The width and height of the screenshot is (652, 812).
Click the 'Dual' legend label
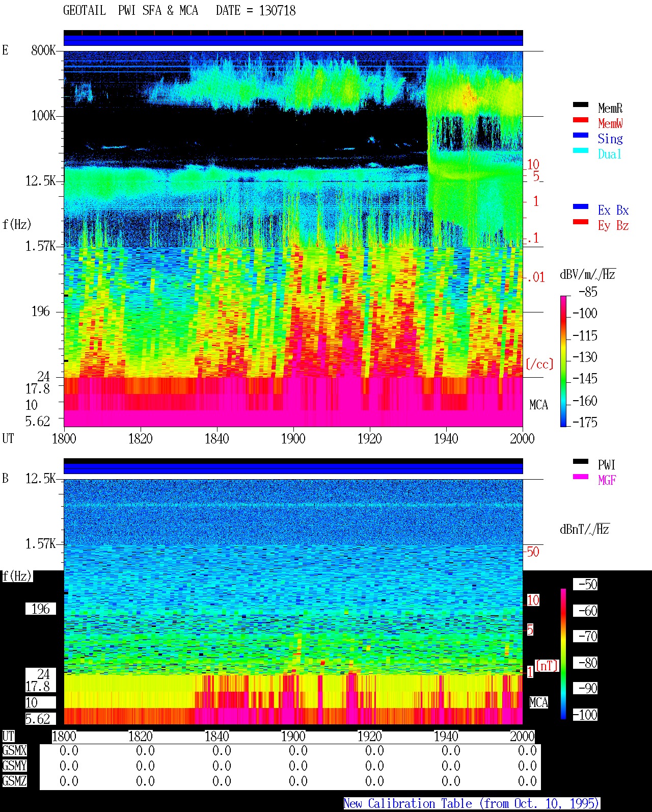pos(610,154)
